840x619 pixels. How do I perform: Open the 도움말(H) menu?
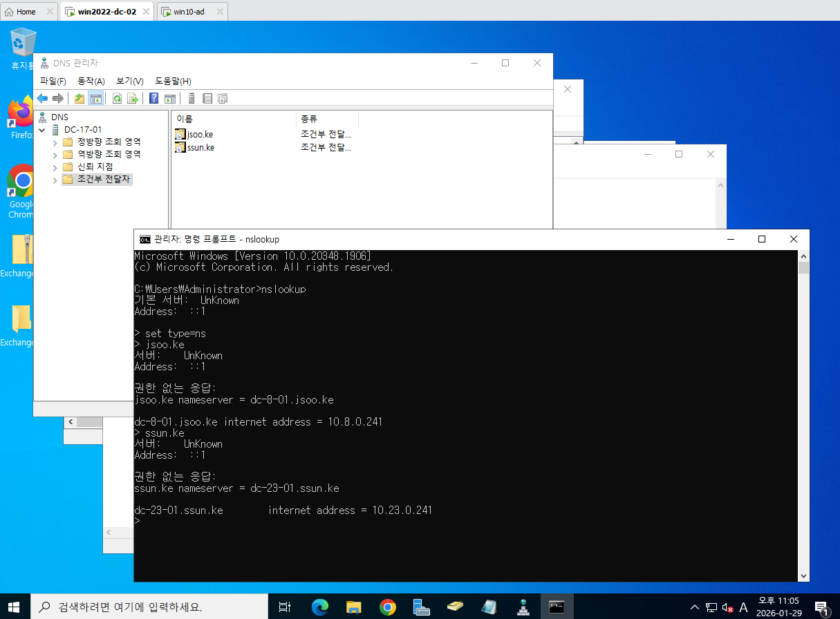pyautogui.click(x=173, y=81)
